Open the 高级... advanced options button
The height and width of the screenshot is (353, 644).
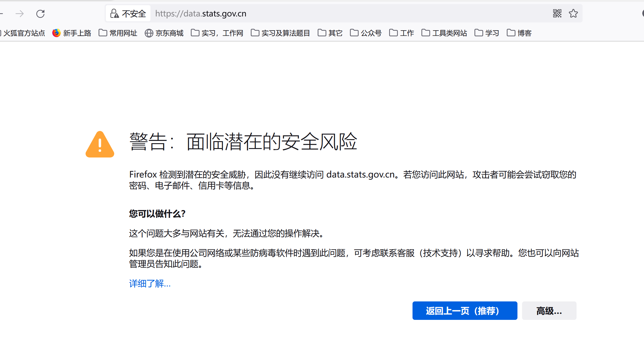point(549,311)
